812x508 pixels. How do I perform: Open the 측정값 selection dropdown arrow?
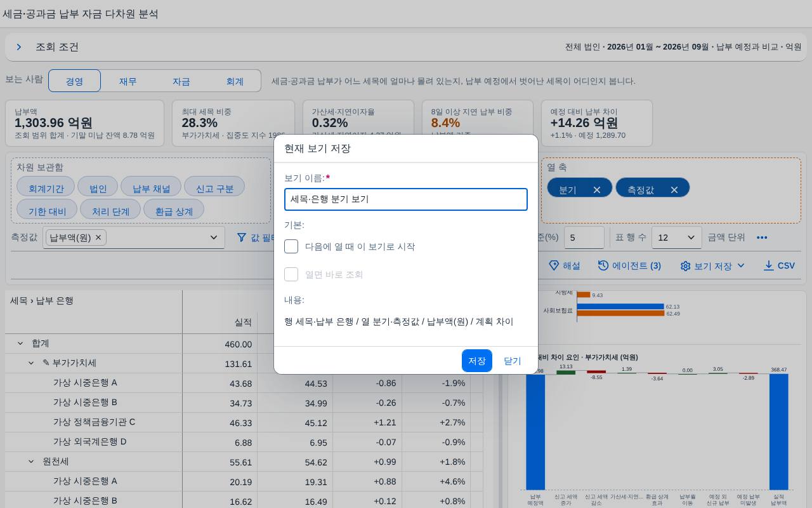pos(214,237)
